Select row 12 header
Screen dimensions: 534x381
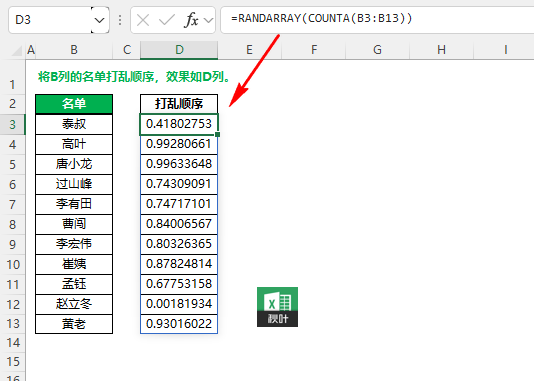click(13, 304)
